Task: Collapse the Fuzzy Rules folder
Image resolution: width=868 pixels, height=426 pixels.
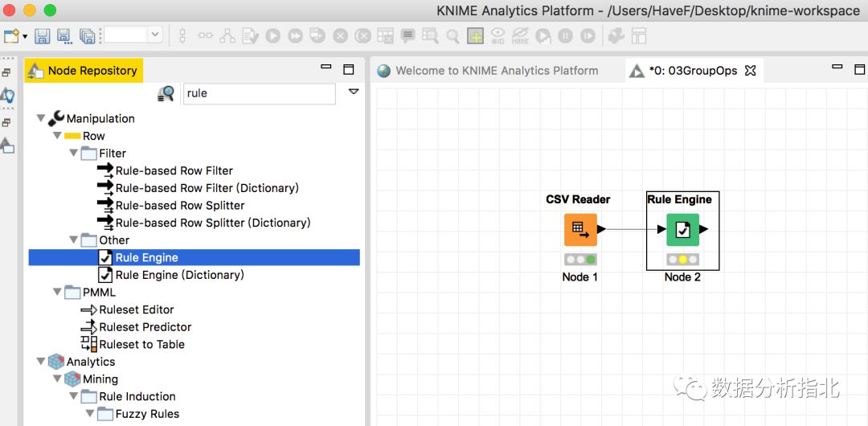Action: click(x=90, y=413)
